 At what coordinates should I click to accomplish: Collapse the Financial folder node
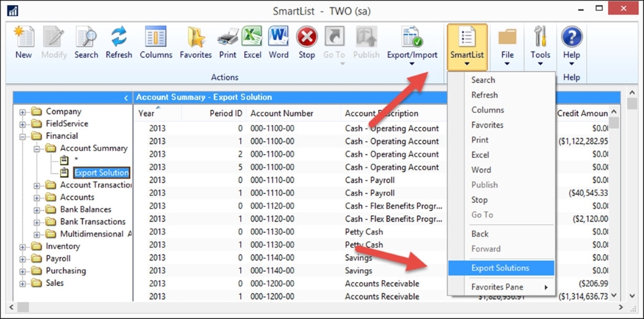coord(23,136)
